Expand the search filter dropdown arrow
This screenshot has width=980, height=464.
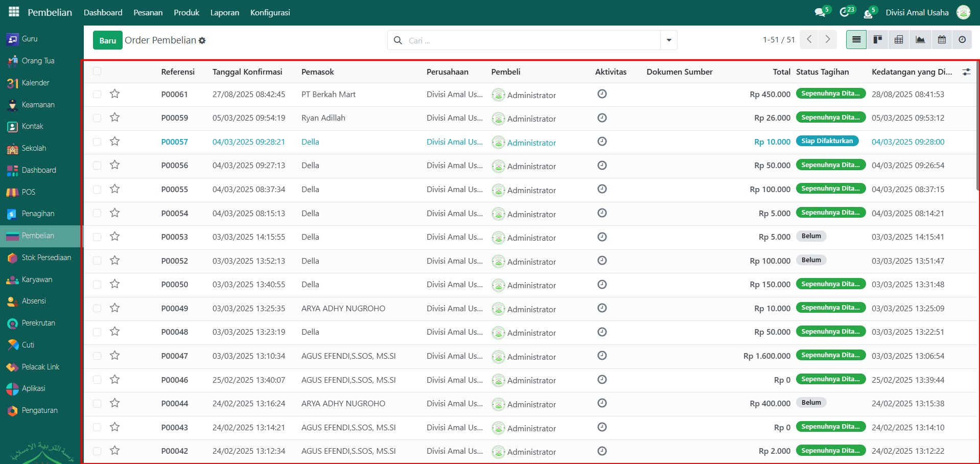coord(668,40)
